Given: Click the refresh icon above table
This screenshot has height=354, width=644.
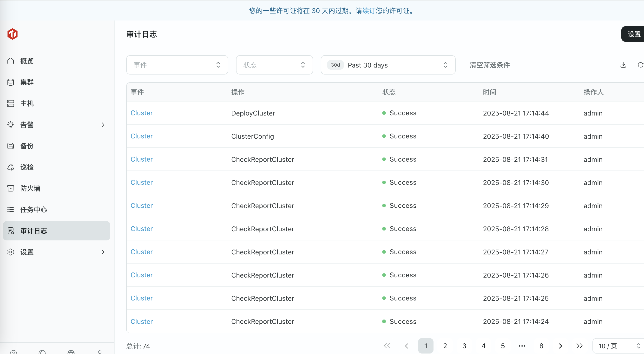Looking at the screenshot, I should pos(640,65).
